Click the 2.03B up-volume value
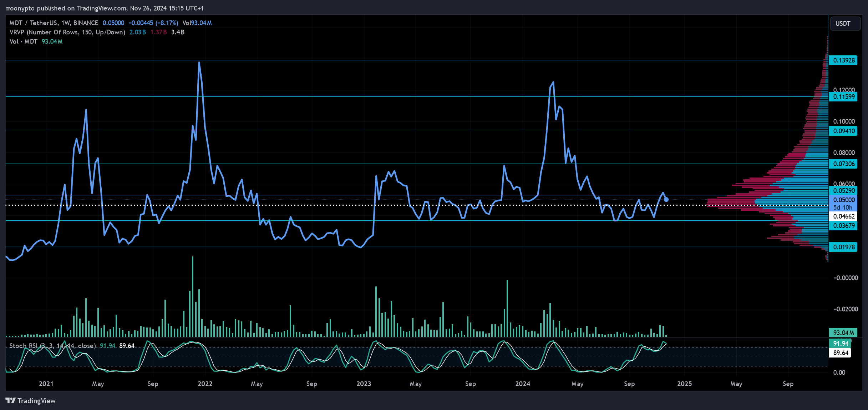868x410 pixels. (137, 32)
